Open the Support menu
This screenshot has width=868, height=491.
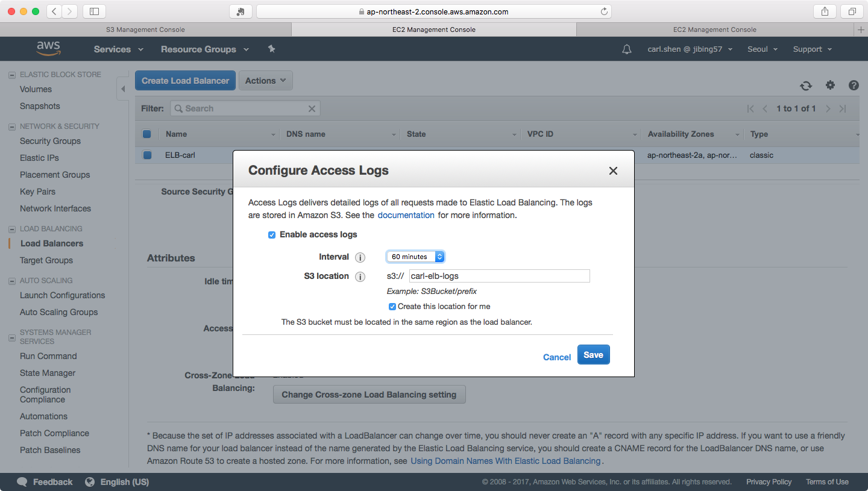point(812,49)
